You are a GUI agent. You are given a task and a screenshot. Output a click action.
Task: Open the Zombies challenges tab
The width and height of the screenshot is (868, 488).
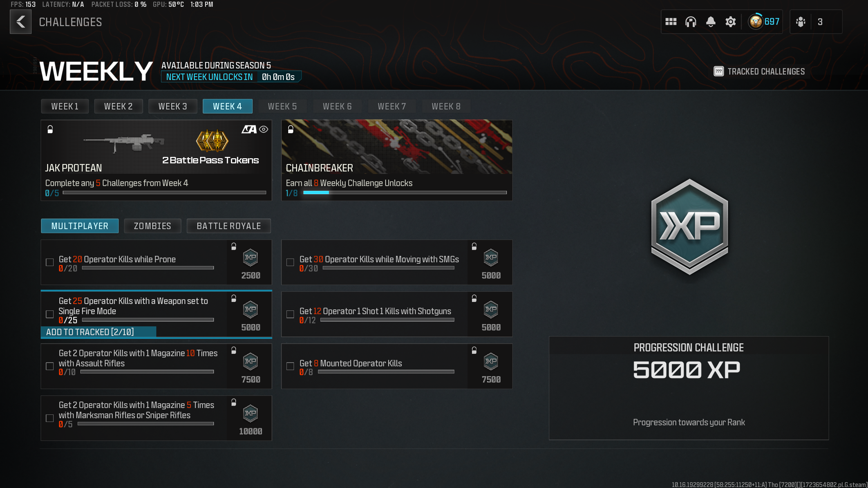(152, 226)
